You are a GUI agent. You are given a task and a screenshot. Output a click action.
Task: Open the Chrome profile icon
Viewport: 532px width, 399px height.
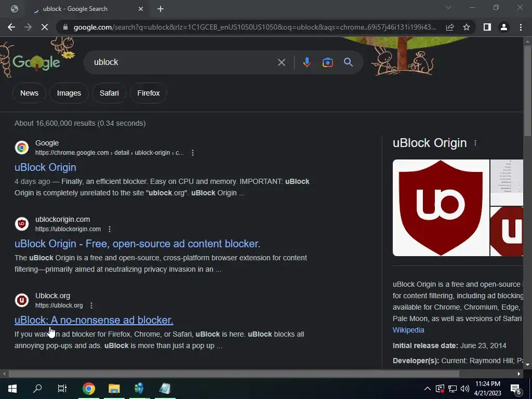504,27
